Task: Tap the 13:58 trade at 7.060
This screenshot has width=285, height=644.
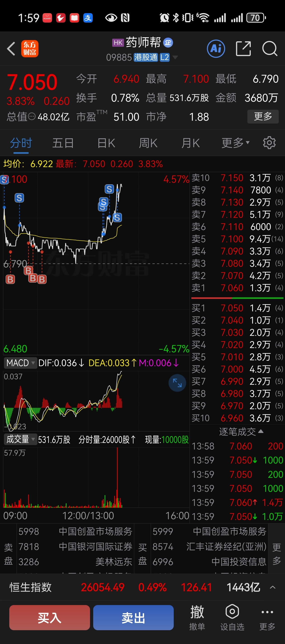Action: coord(237,446)
